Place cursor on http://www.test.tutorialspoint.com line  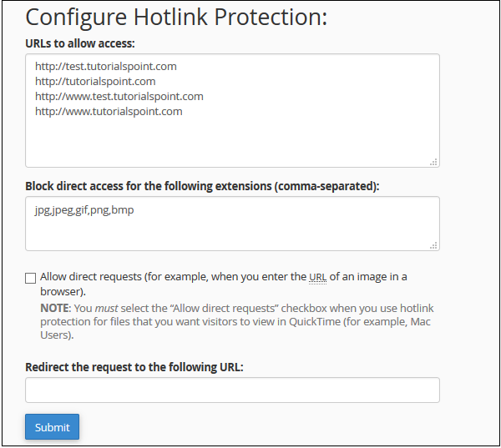pyautogui.click(x=119, y=96)
